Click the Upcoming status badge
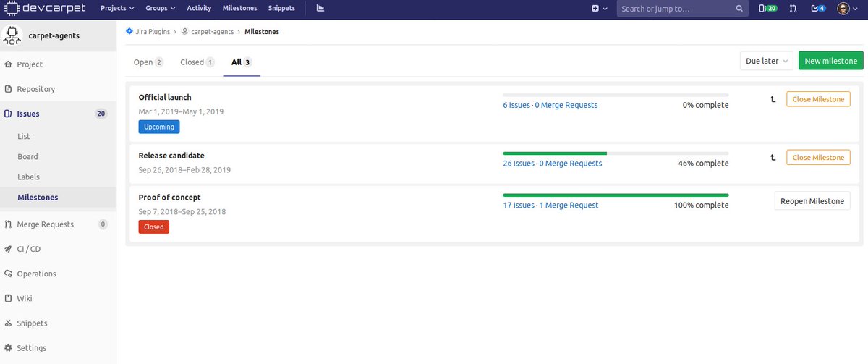This screenshot has width=868, height=364. coord(159,127)
